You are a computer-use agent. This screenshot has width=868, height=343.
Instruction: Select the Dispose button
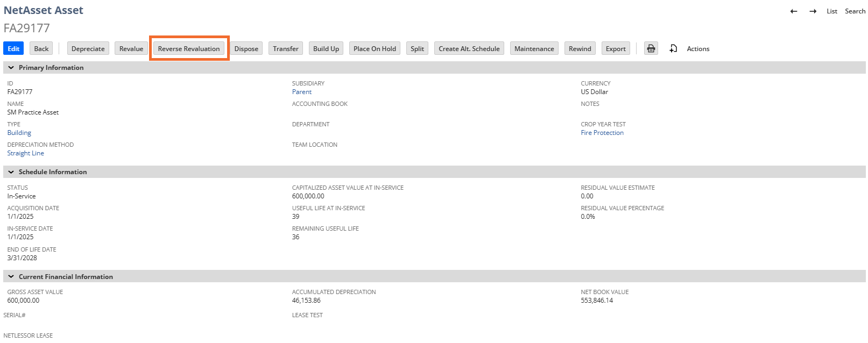[x=246, y=48]
